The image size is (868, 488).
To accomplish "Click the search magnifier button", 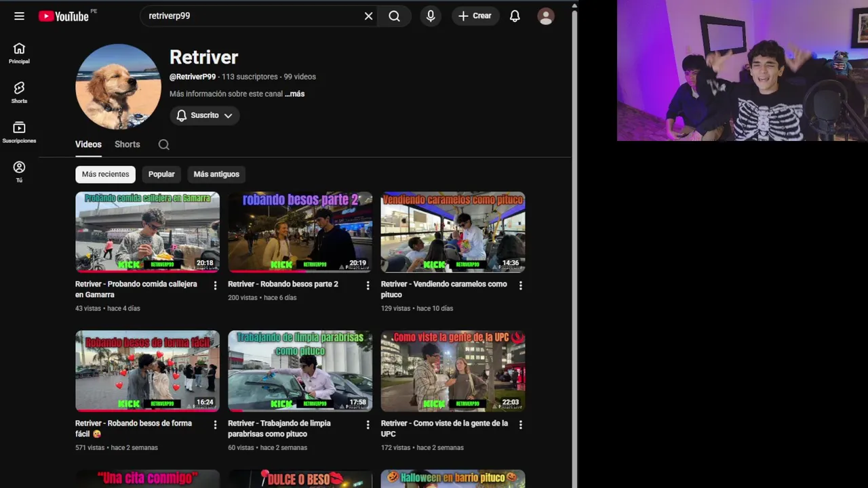I will (x=394, y=16).
